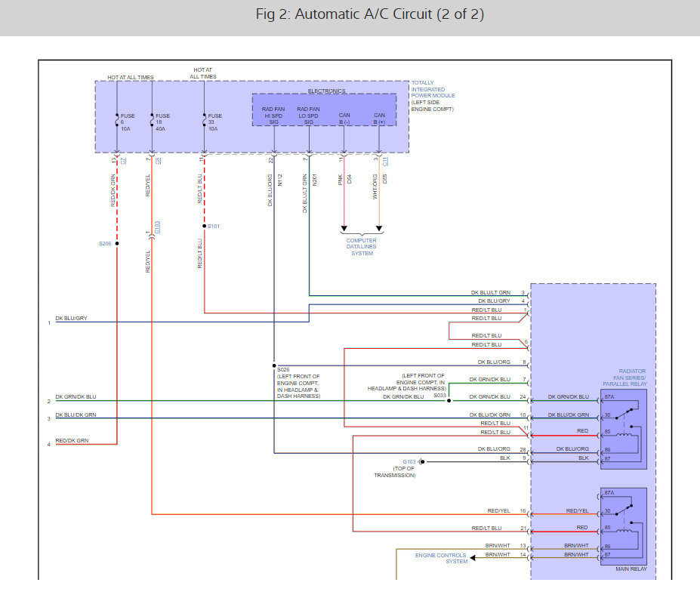Image resolution: width=700 pixels, height=598 pixels.
Task: Click the Engine Controls System arrow
Action: click(x=473, y=558)
